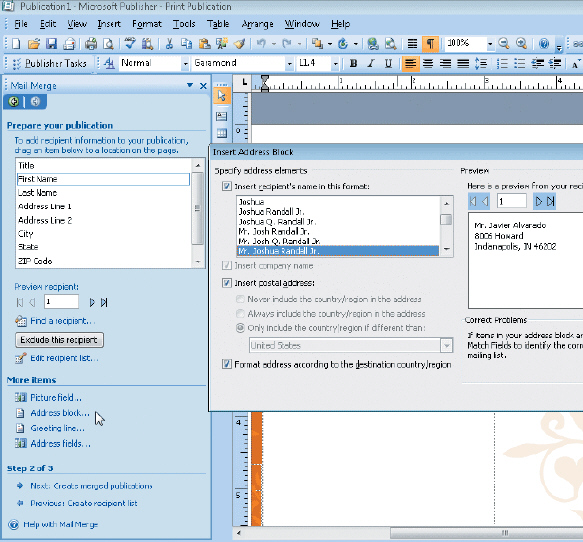Run the Spelling check icon
The height and width of the screenshot is (542, 583).
click(x=130, y=44)
